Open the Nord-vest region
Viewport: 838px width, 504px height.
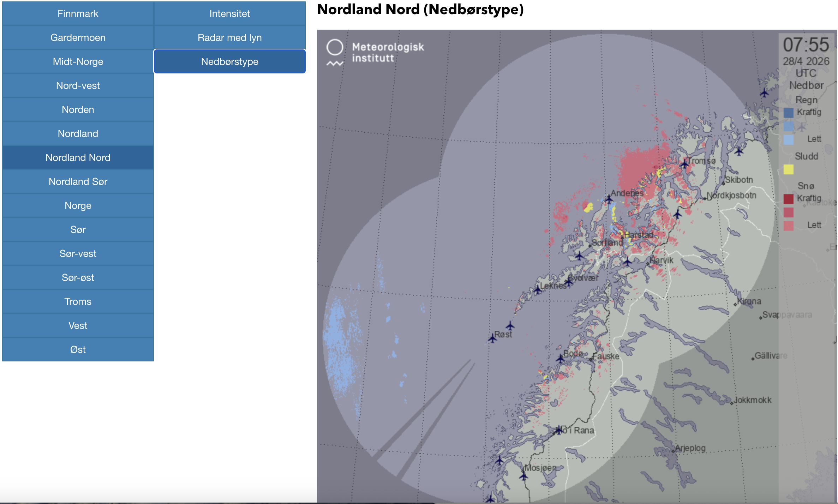[78, 85]
